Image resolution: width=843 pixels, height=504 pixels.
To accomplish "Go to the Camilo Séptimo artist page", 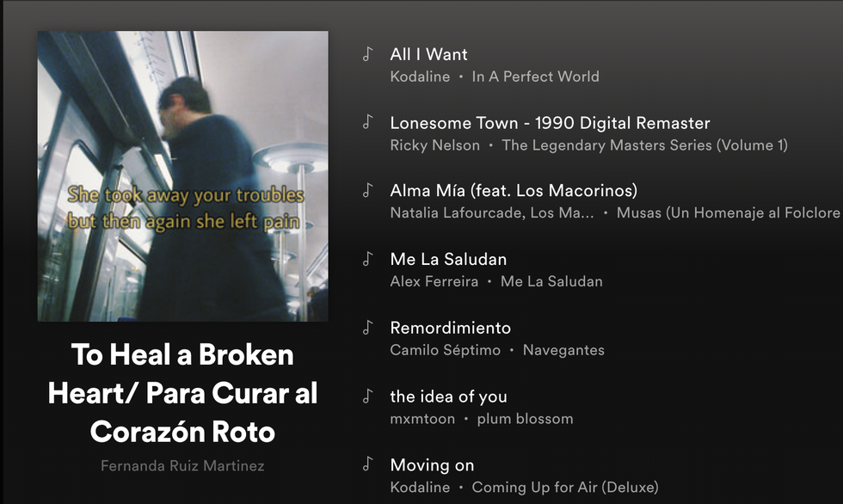I will pyautogui.click(x=446, y=350).
